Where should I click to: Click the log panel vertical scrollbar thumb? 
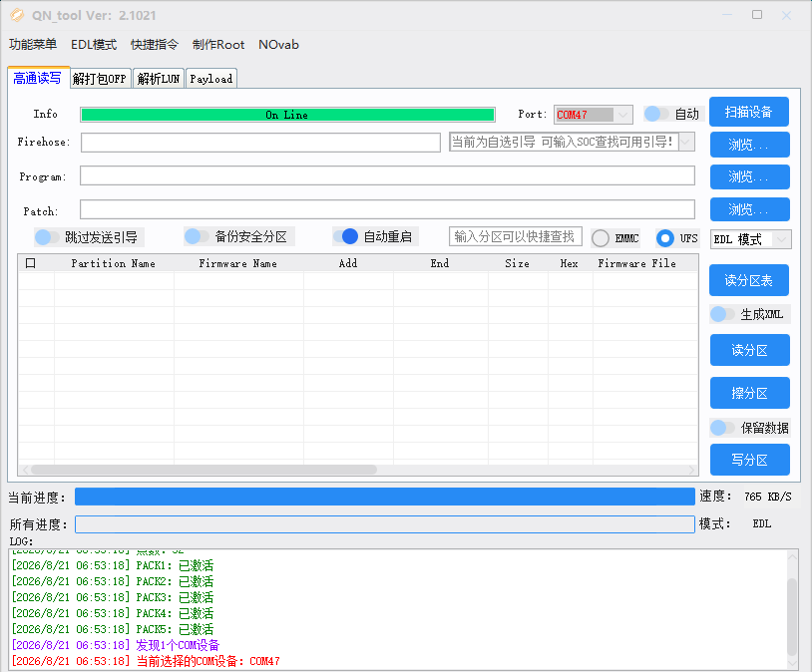(792, 617)
